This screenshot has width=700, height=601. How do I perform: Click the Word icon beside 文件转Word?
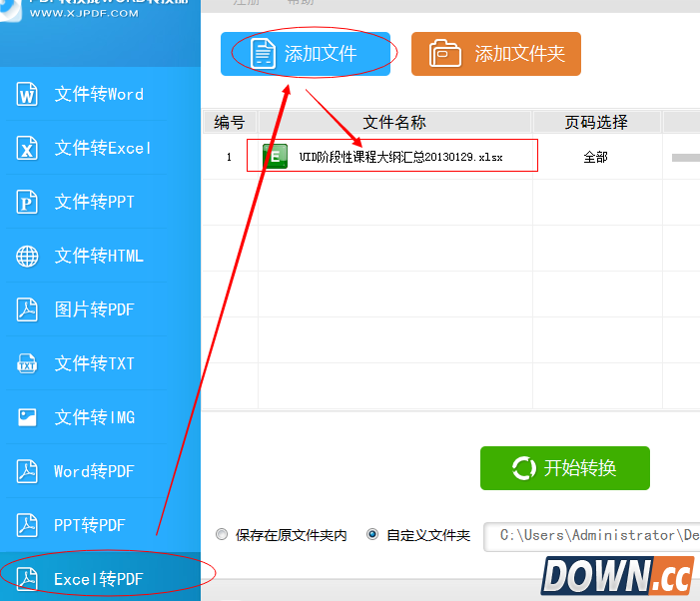(27, 94)
